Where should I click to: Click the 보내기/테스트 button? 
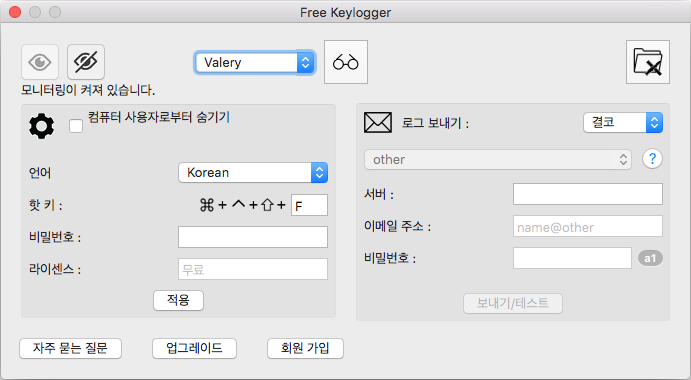point(513,303)
